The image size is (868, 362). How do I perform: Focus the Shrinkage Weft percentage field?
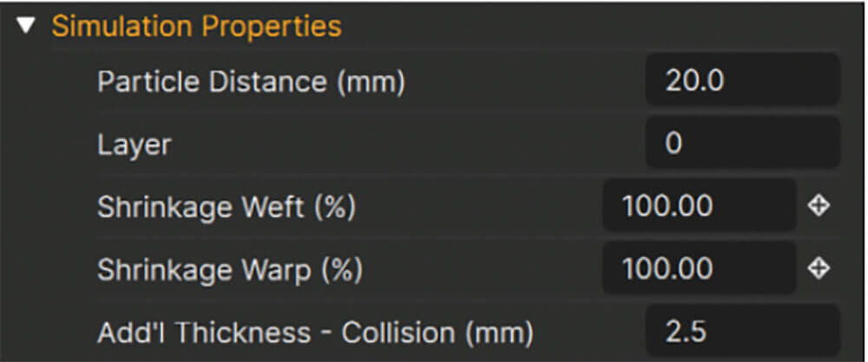[x=699, y=206]
